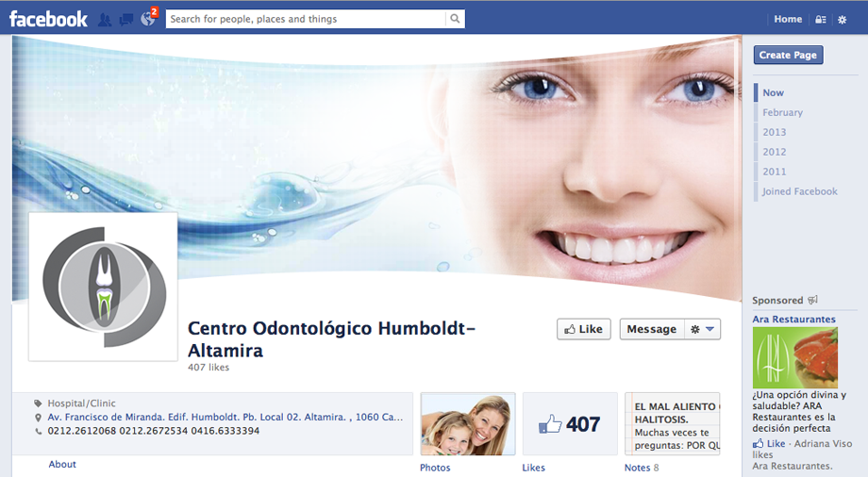Click the ad text ¿Una opción divina y saludable?
Image resolution: width=868 pixels, height=477 pixels.
799,412
